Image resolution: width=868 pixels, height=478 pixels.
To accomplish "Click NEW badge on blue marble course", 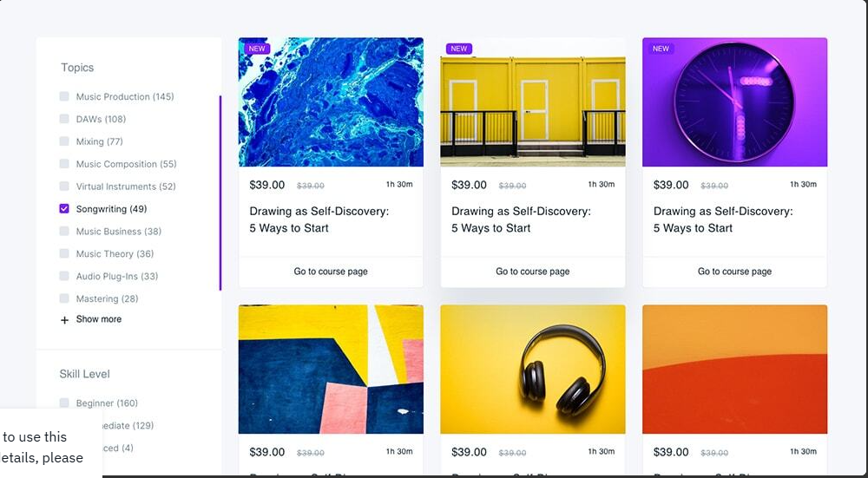I will pyautogui.click(x=257, y=49).
